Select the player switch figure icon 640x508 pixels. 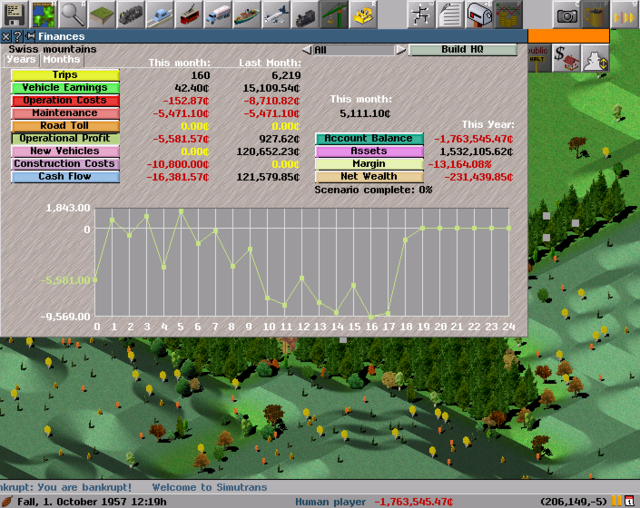pyautogui.click(x=595, y=58)
